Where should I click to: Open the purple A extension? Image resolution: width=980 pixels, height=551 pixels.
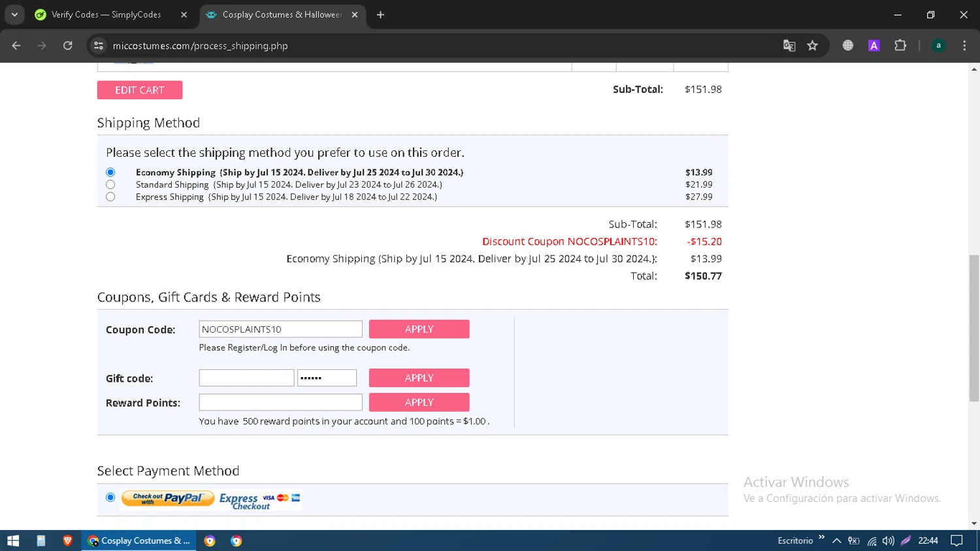[874, 46]
